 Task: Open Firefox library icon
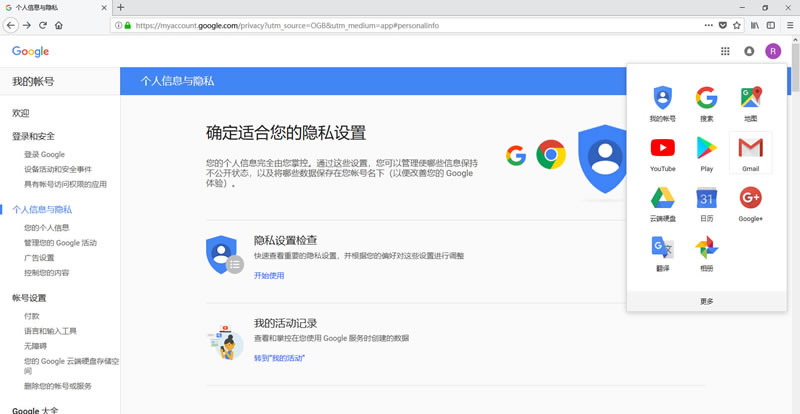[755, 25]
